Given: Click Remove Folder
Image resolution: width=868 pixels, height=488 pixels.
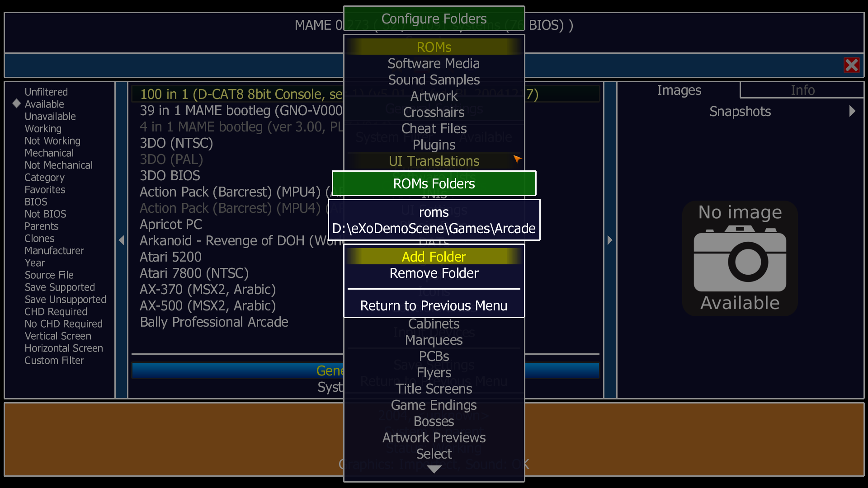Looking at the screenshot, I should 434,273.
